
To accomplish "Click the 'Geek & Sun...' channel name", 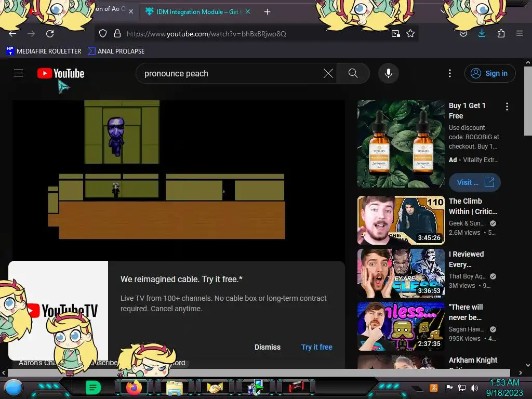I will coord(467,223).
